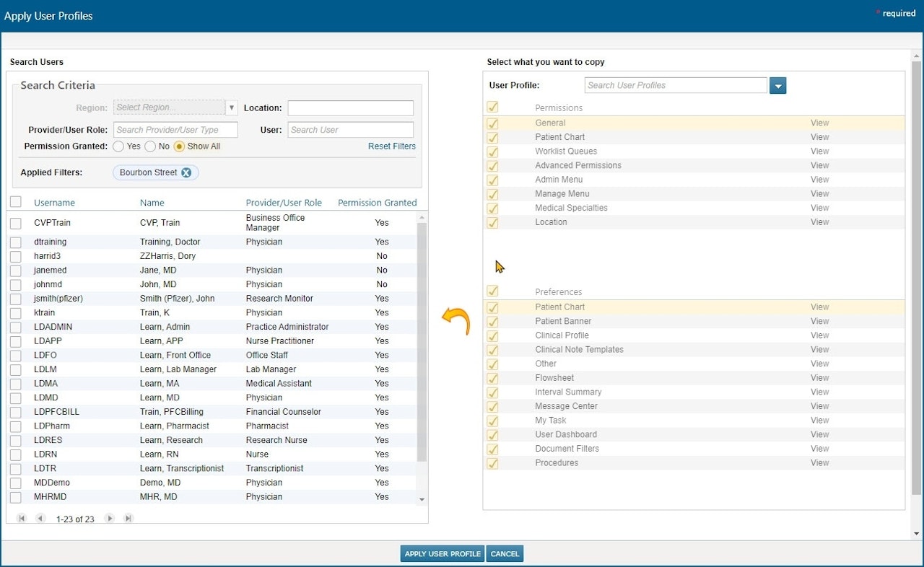Click Reset Filters link
Viewport: 924px width, 567px height.
(x=391, y=146)
